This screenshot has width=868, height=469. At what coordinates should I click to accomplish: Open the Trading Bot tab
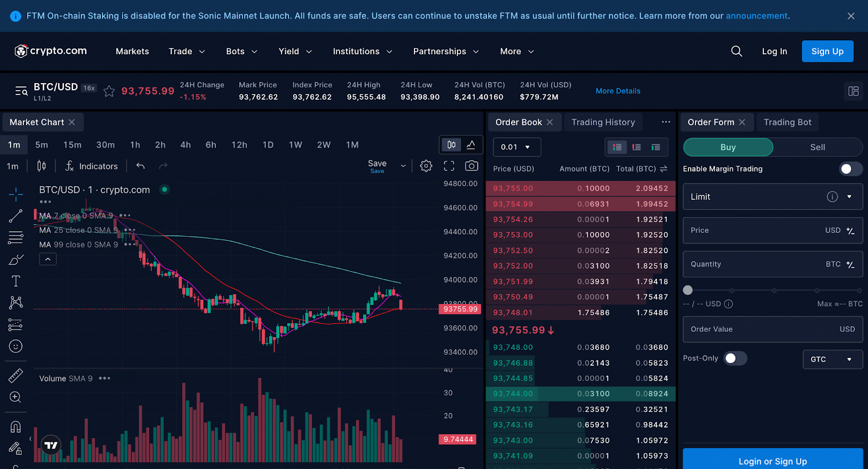787,122
